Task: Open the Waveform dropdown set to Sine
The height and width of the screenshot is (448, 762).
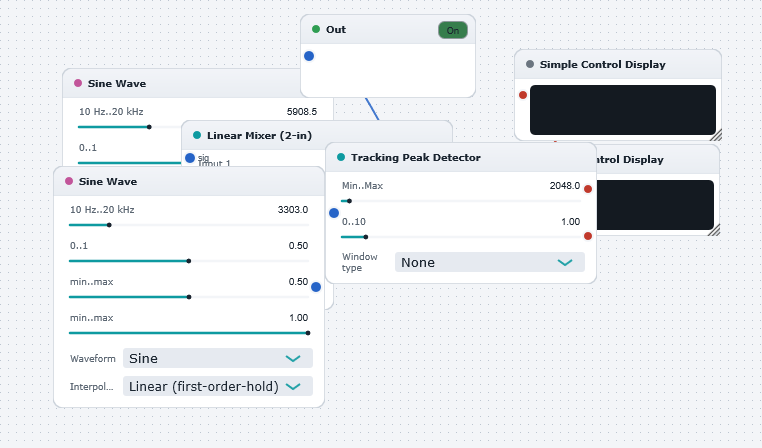Action: tap(218, 358)
